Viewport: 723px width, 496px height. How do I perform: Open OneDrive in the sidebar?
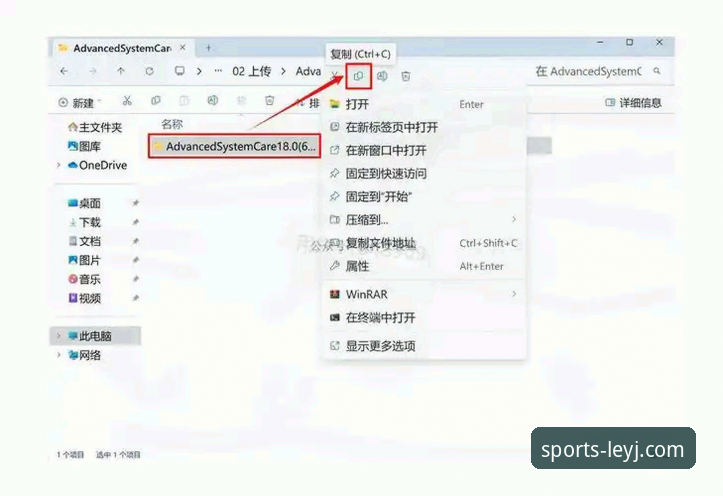tap(97, 165)
